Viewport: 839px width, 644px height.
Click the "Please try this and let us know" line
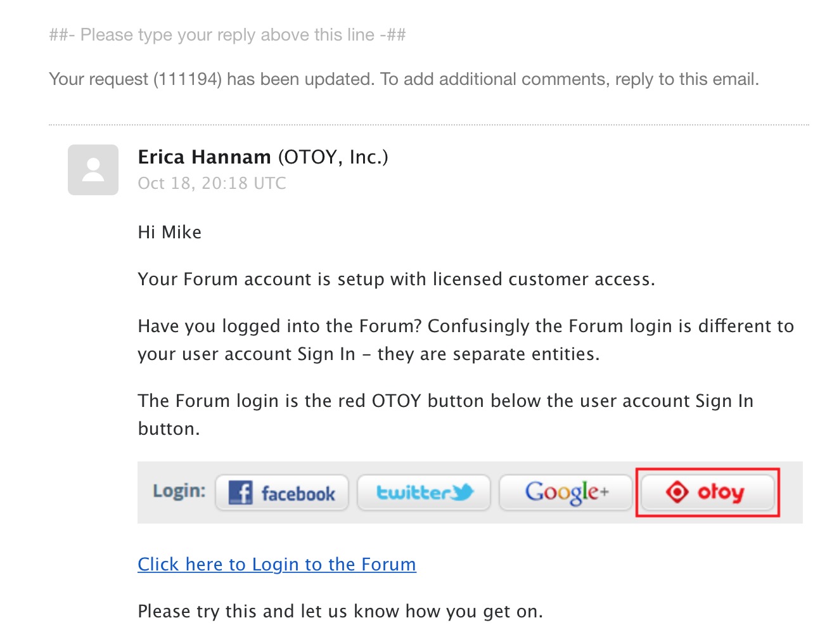pyautogui.click(x=340, y=611)
